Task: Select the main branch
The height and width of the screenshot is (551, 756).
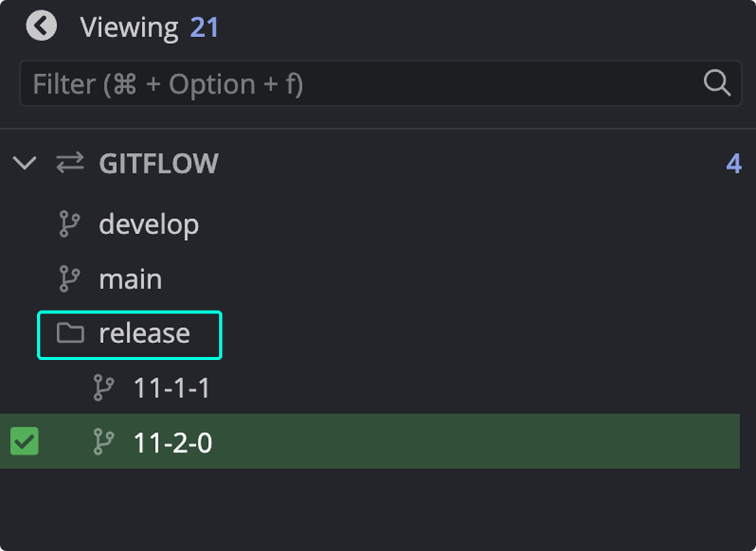Action: pos(130,278)
